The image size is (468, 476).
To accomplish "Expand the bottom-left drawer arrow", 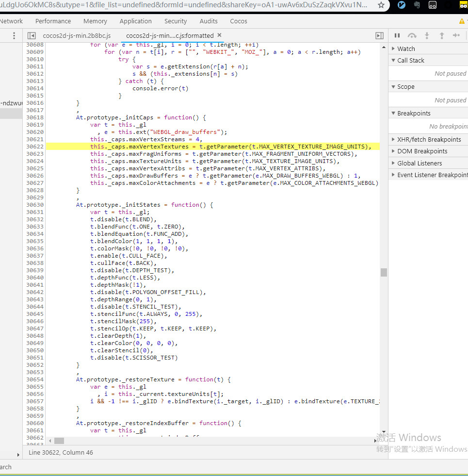I will pos(18,455).
